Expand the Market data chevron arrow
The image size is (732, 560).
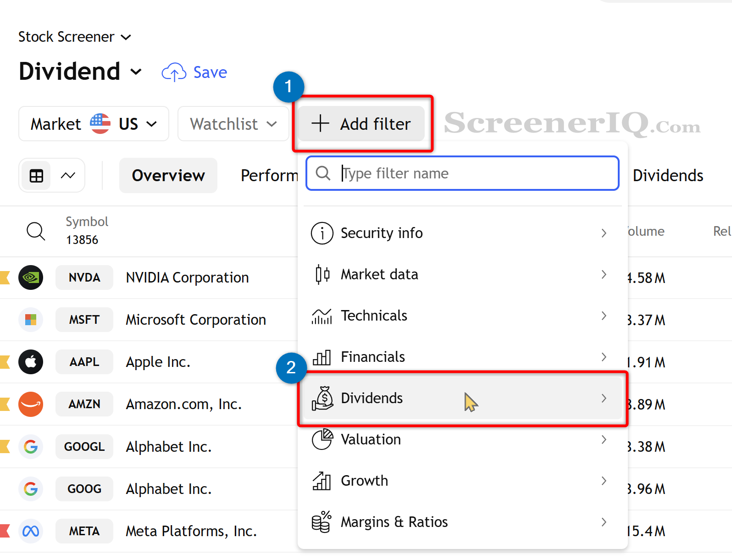604,274
